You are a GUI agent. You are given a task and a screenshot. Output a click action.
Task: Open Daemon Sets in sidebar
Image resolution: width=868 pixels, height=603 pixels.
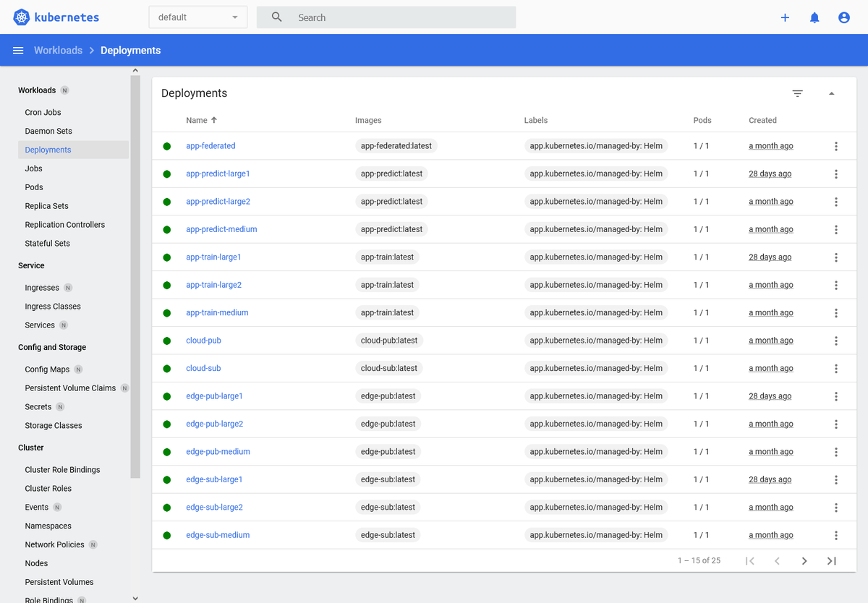pos(48,132)
